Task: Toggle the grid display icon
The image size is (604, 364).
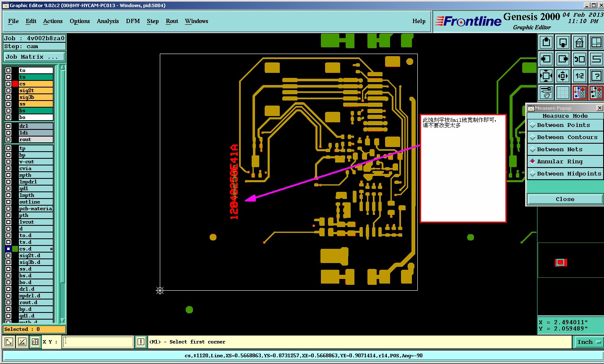Action: click(563, 93)
